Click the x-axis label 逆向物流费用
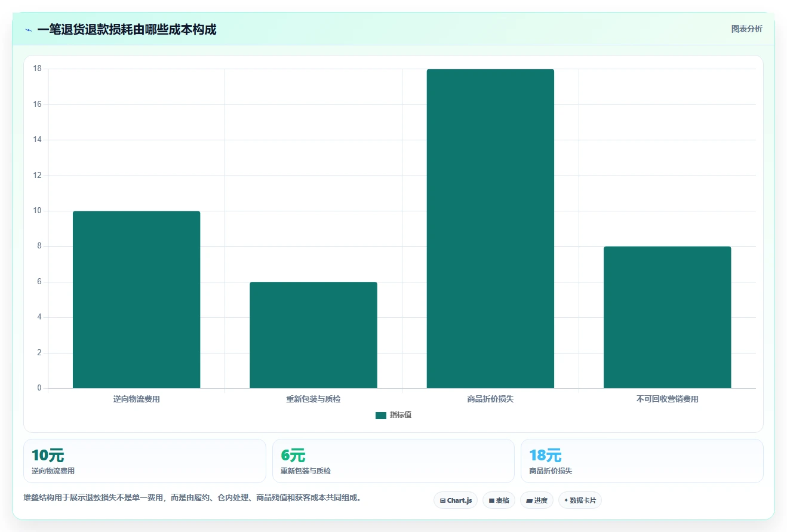Viewport: 787px width, 532px height. click(136, 399)
